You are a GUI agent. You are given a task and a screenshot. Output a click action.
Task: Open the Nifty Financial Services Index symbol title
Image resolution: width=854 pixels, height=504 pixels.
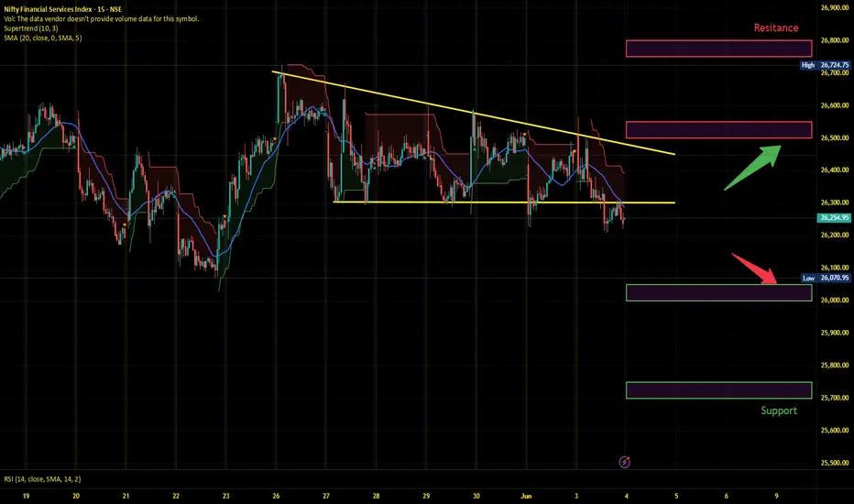pos(62,9)
